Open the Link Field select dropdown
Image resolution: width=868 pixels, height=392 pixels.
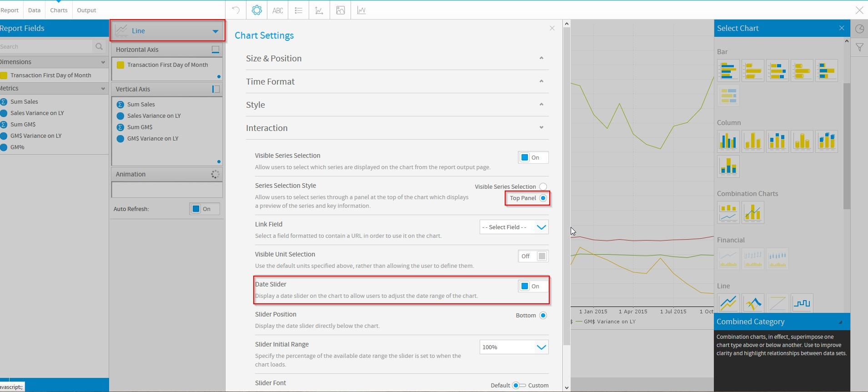(x=514, y=227)
